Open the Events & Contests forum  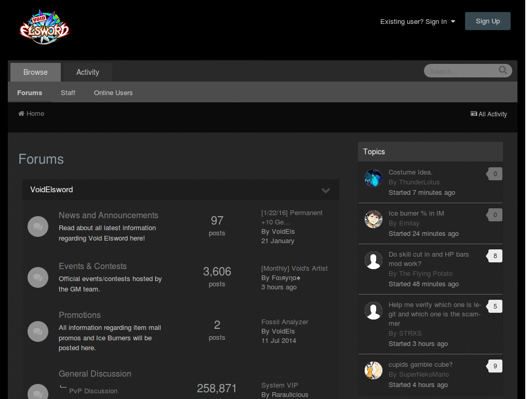pyautogui.click(x=92, y=266)
